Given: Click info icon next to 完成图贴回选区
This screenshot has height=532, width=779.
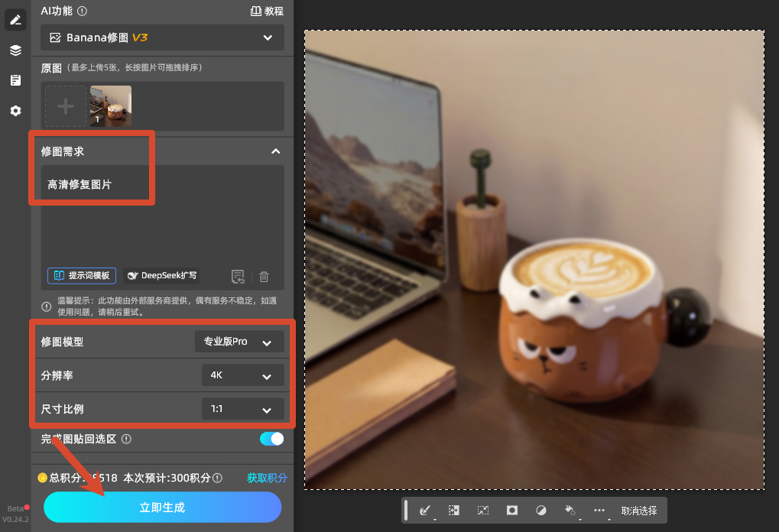Looking at the screenshot, I should pos(126,439).
